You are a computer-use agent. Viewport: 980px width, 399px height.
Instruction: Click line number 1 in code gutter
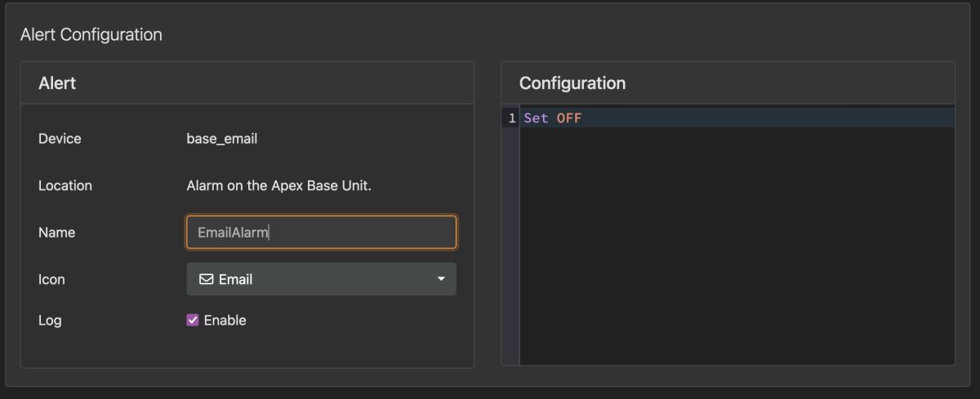click(x=512, y=118)
